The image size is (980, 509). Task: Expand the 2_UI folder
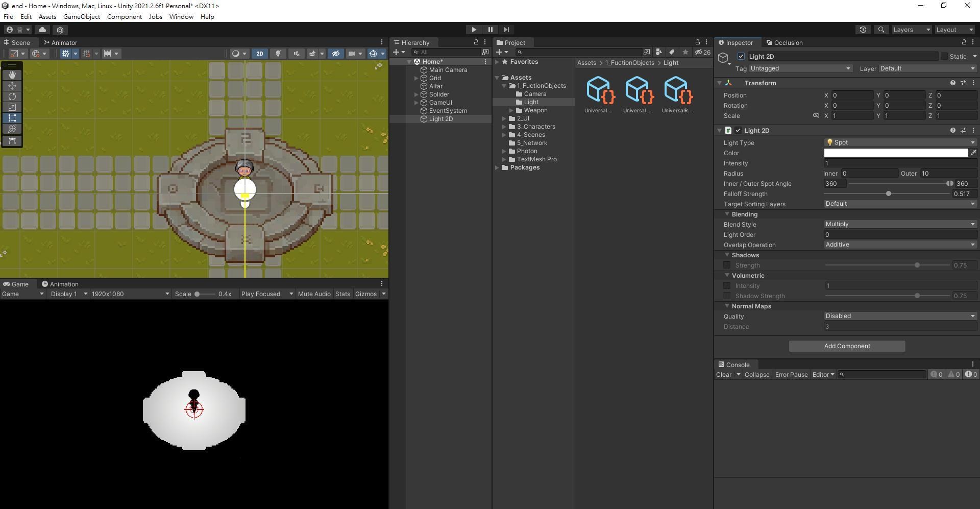pos(504,118)
